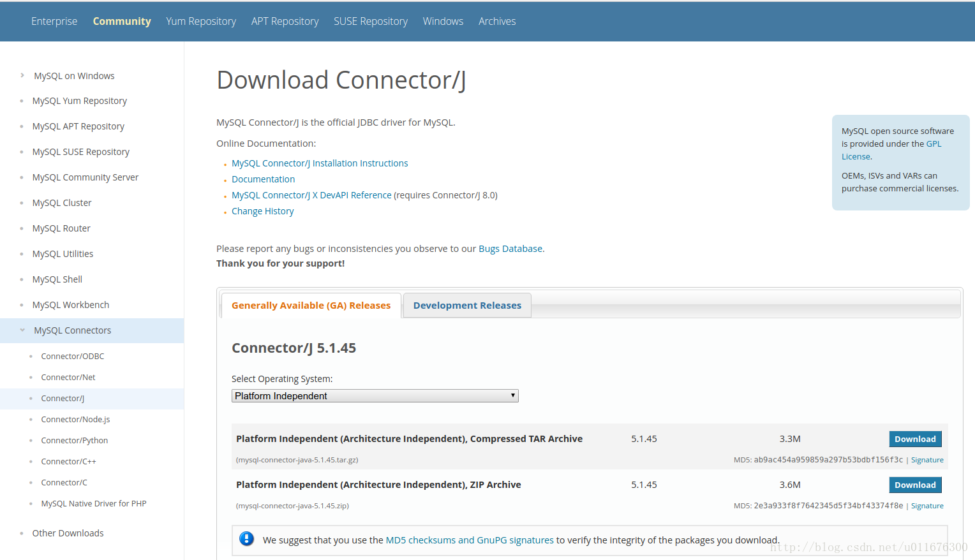Open MySQL Connector/J Installation Instructions link
This screenshot has height=560, width=975.
320,163
